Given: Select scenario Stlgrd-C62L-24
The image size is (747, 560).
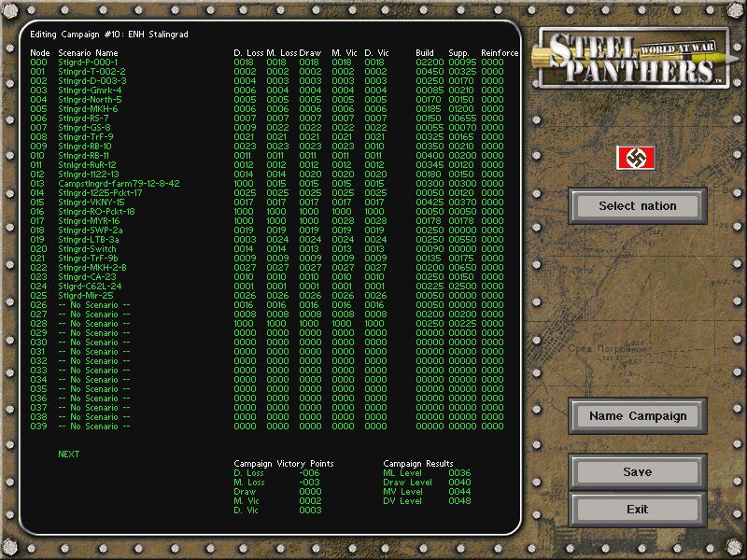Looking at the screenshot, I should point(90,287).
